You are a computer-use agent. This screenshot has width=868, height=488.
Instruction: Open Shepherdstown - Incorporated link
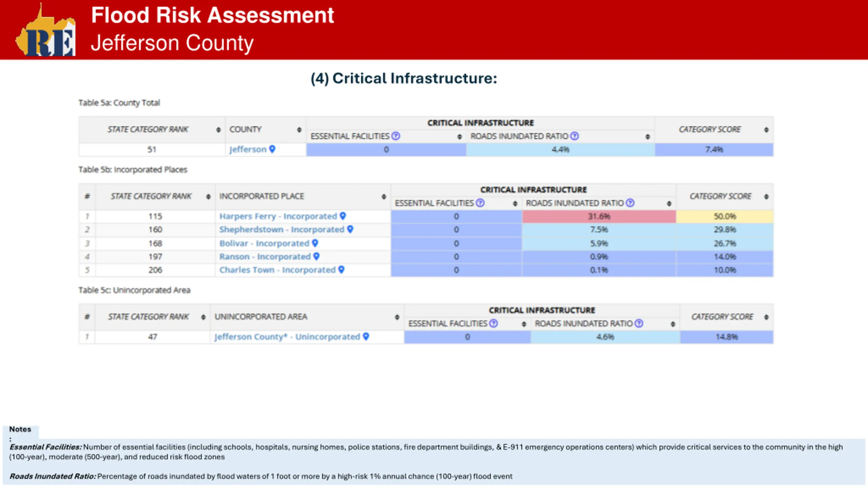coord(282,229)
